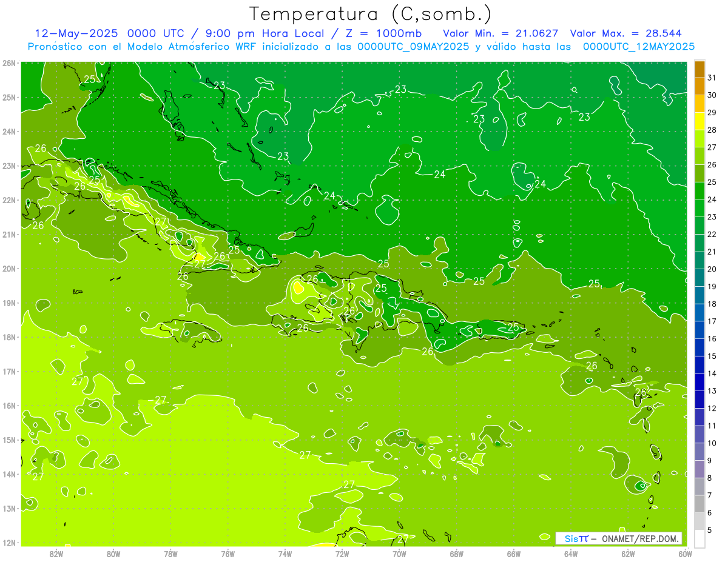
Task: Click the 24N latitude axis label
Action: click(x=8, y=132)
